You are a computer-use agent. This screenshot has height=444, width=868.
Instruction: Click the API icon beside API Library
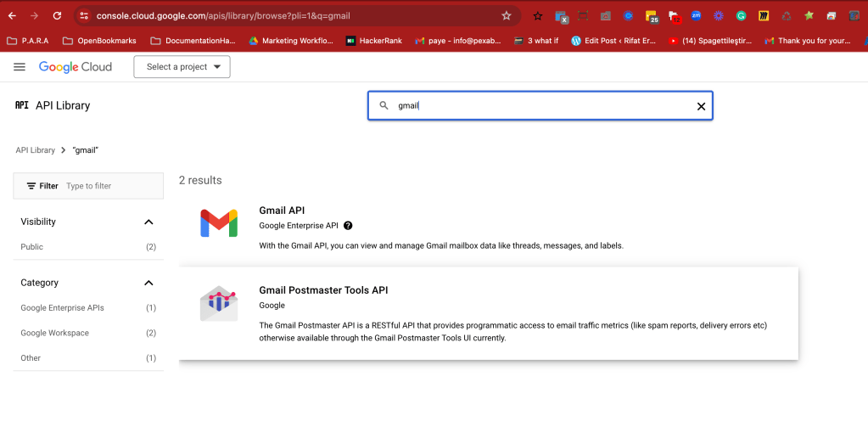(x=21, y=105)
